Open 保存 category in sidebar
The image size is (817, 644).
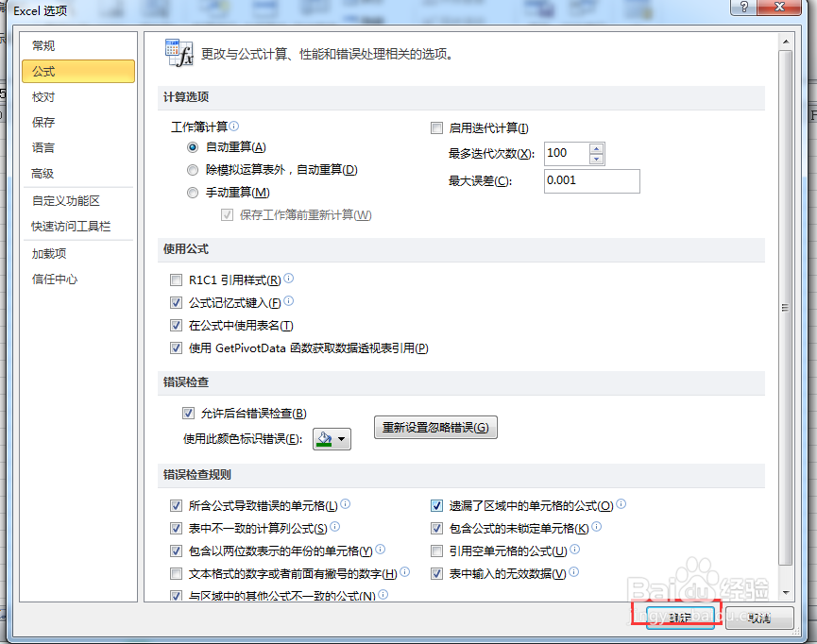click(x=78, y=123)
